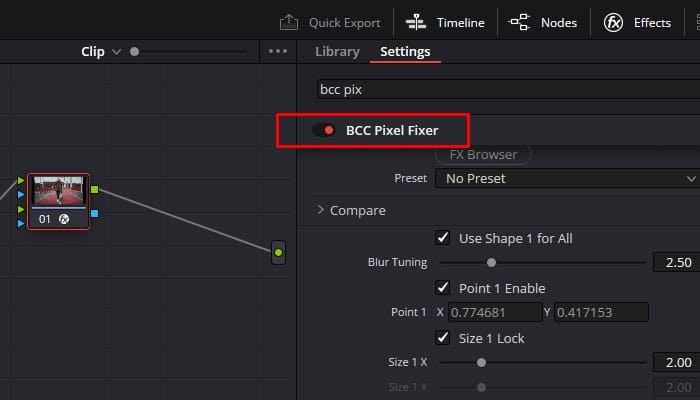Open the Clip mode dropdown
700x400 pixels.
(101, 52)
